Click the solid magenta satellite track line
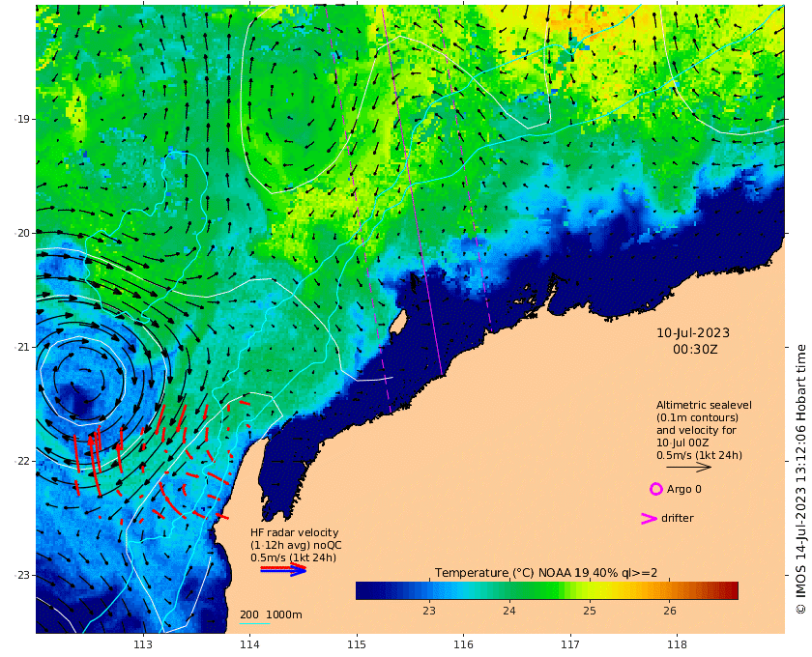812x657 pixels. (x=412, y=190)
